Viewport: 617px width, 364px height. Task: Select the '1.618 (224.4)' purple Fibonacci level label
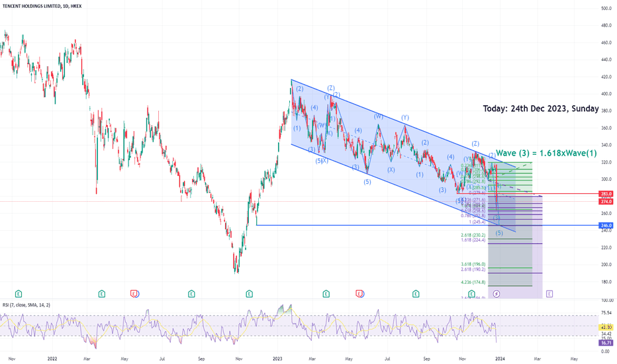pos(473,240)
